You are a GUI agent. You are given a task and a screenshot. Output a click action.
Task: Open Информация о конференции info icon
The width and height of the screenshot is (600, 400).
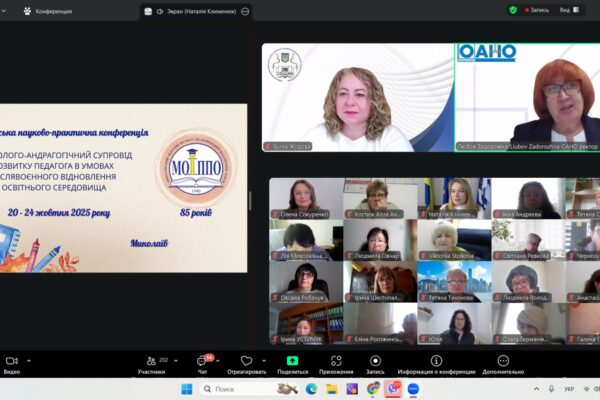(x=436, y=361)
